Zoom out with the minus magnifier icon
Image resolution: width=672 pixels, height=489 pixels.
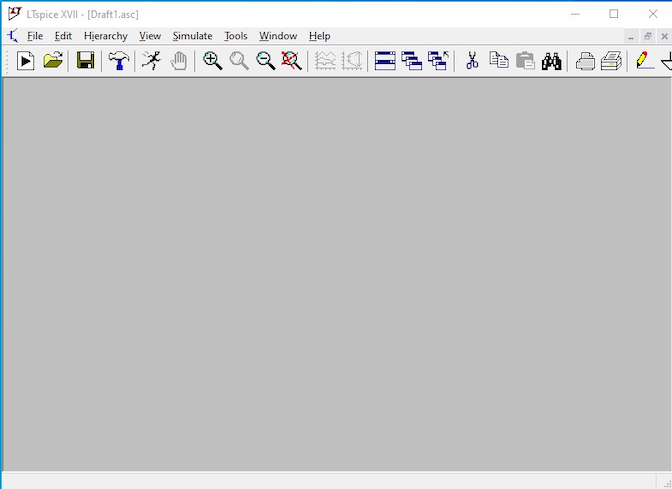tap(265, 61)
